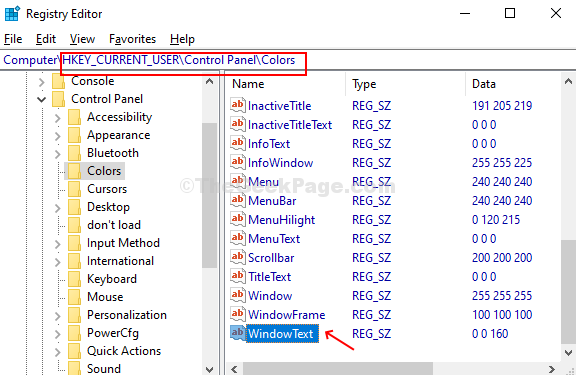Open the Favorites menu
This screenshot has height=375, width=576.
coord(132,39)
